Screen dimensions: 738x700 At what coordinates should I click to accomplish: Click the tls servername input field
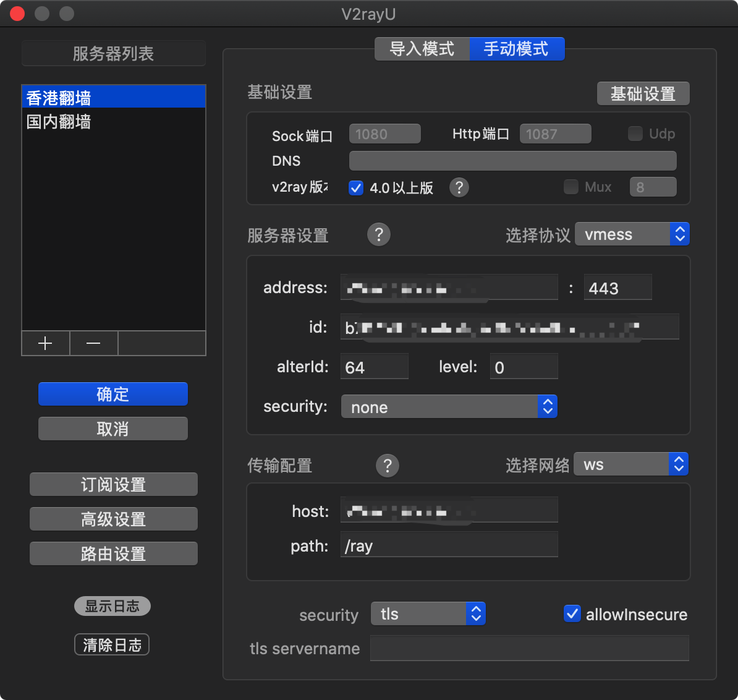[529, 648]
